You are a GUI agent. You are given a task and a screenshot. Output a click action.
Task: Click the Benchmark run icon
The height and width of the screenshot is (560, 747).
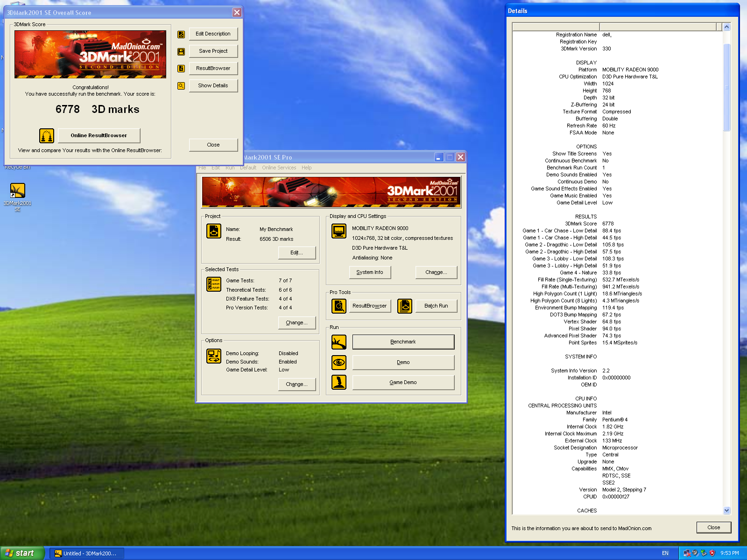tap(339, 342)
